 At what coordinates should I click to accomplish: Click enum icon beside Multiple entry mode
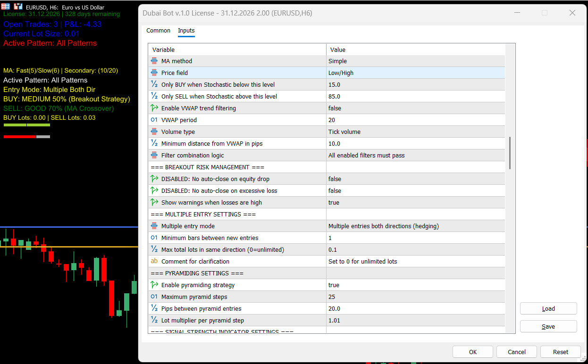point(154,226)
